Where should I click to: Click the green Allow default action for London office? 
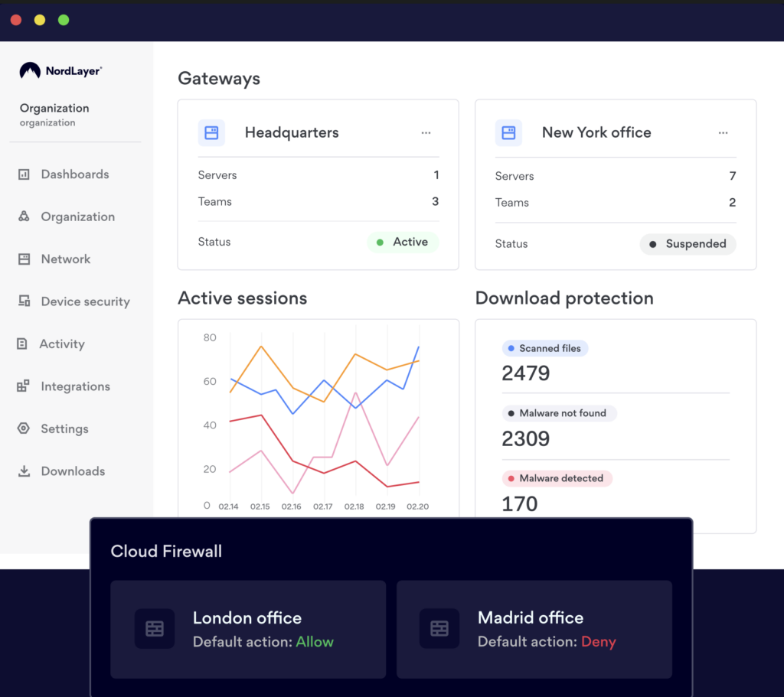pos(315,643)
